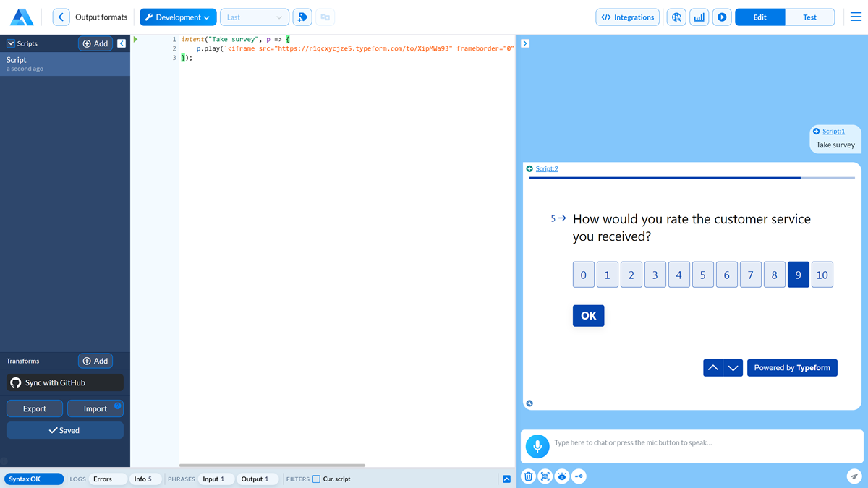868x488 pixels.
Task: Select rating 7 in the survey
Action: point(751,275)
